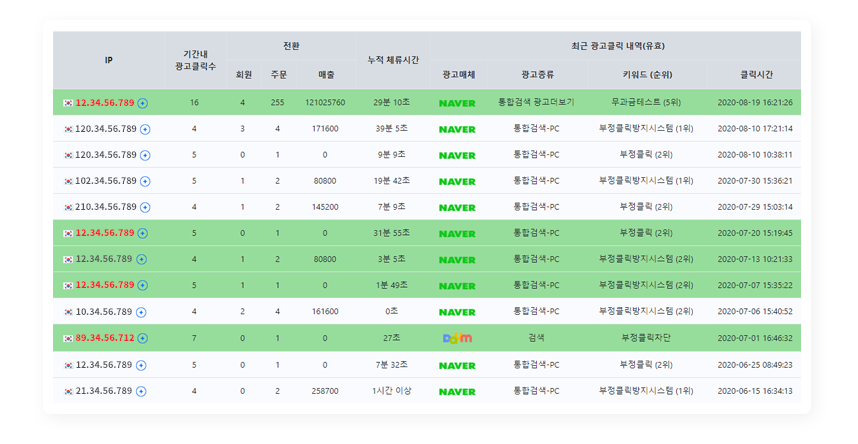Click NAVER logo in 10.34.56.789 row

click(x=457, y=312)
